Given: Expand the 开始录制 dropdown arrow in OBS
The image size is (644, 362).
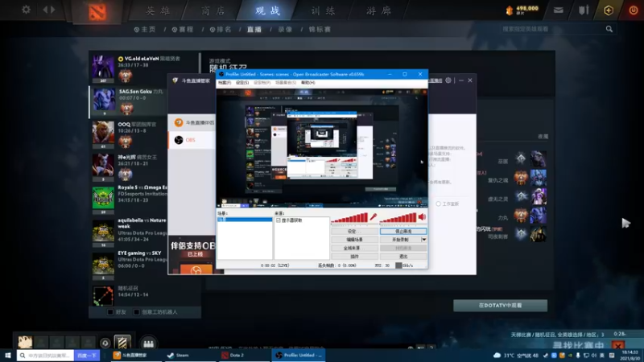Looking at the screenshot, I should pos(424,239).
